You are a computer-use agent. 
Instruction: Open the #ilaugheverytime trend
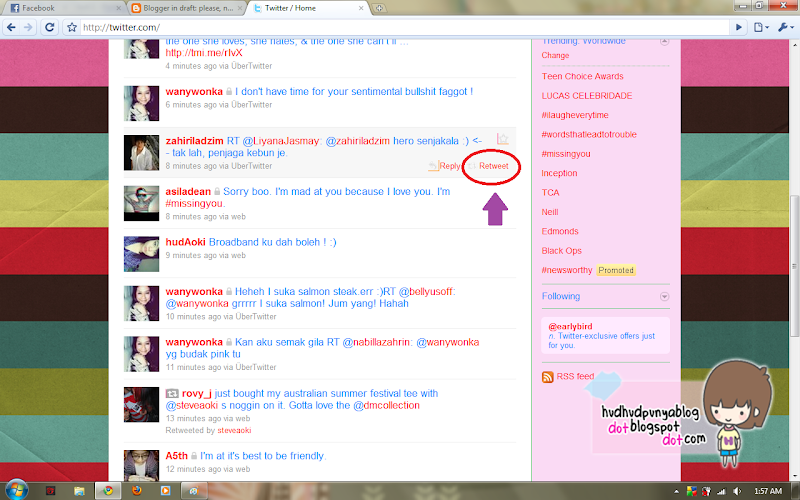point(575,115)
